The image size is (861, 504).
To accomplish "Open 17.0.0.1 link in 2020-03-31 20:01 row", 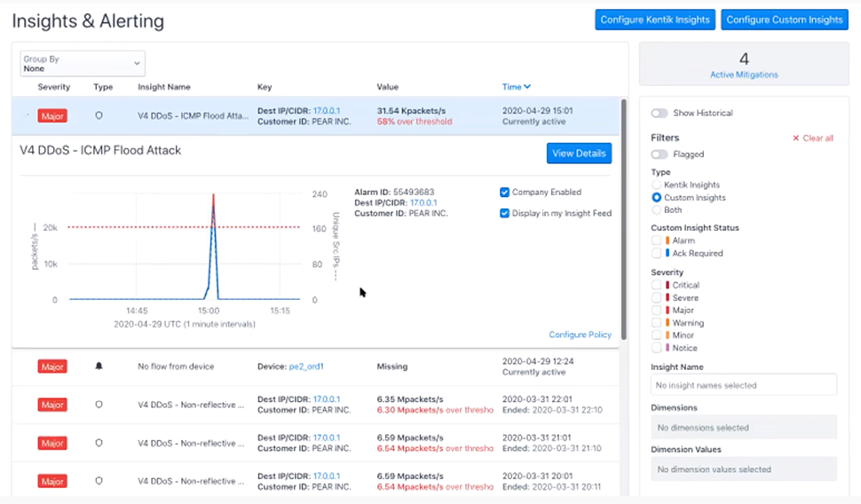I will click(x=327, y=476).
